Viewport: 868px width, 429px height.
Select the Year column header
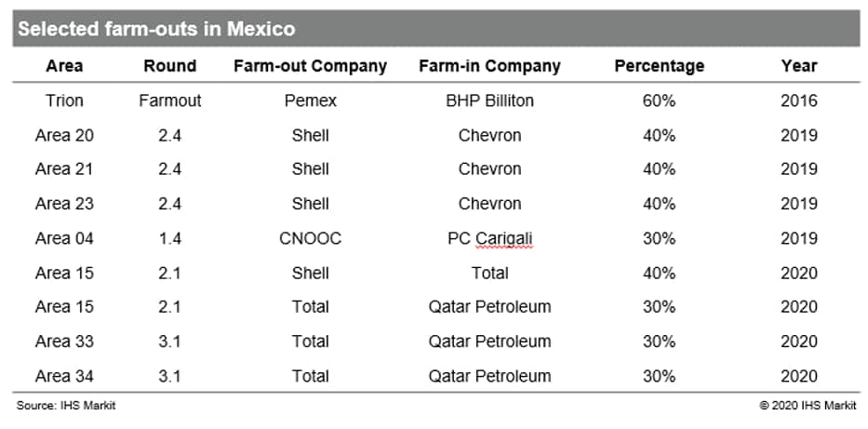click(x=799, y=66)
